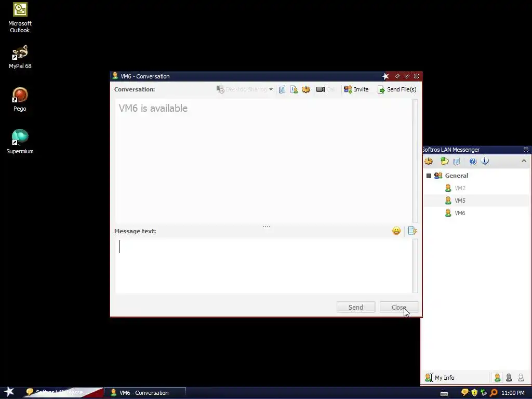
Task: Click the Softros chat bubble tray icon
Action: 465,393
